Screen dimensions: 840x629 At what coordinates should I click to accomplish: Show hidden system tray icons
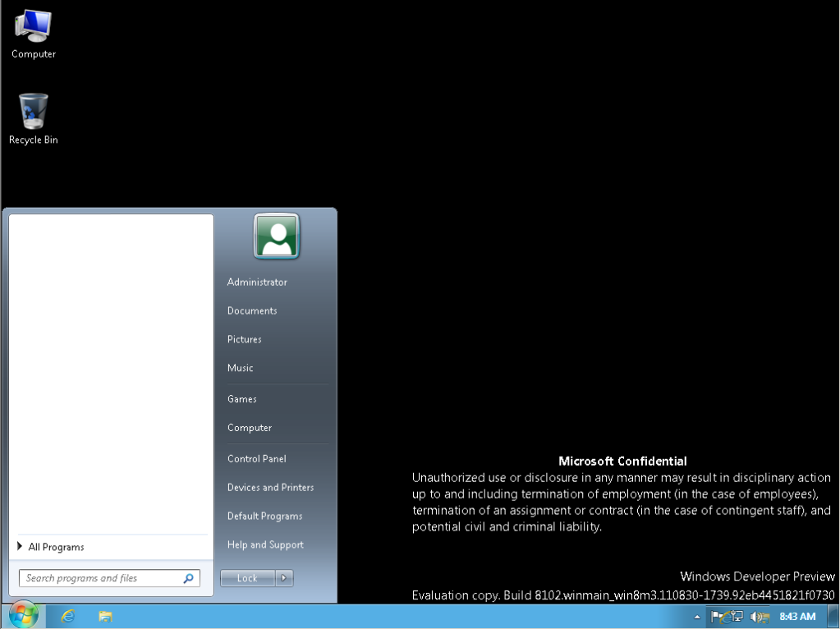[698, 616]
